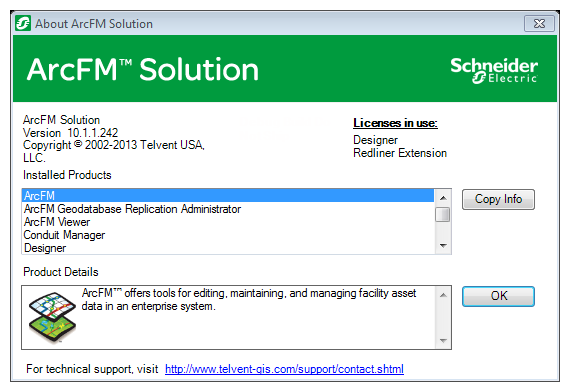
Task: Select ArcFM Geodatabase Replication Administrator entry
Action: click(228, 209)
